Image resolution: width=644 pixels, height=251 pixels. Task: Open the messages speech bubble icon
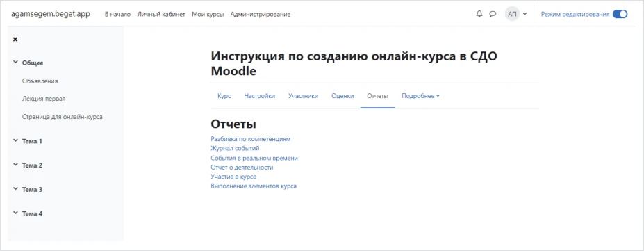click(x=493, y=14)
